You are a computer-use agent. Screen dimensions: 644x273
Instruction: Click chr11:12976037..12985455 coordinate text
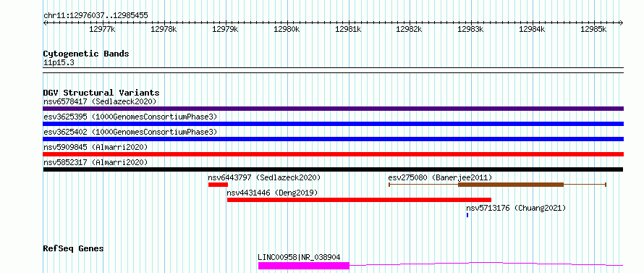pos(96,16)
